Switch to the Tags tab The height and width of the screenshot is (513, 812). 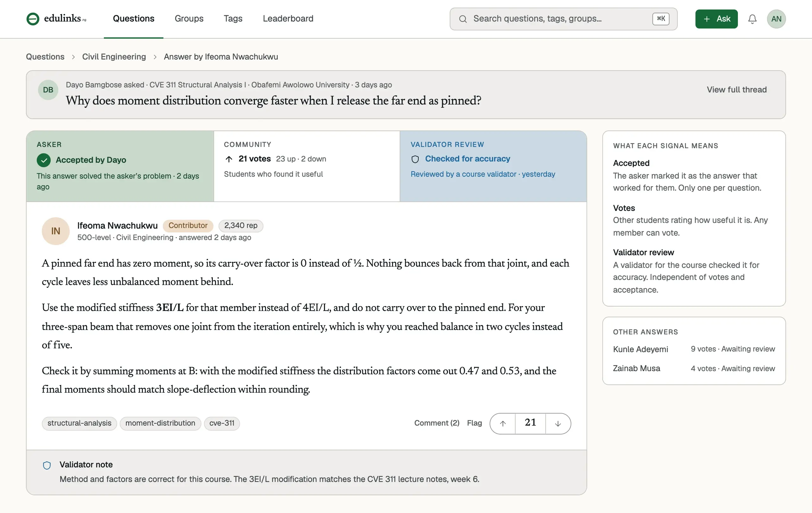[x=233, y=19]
